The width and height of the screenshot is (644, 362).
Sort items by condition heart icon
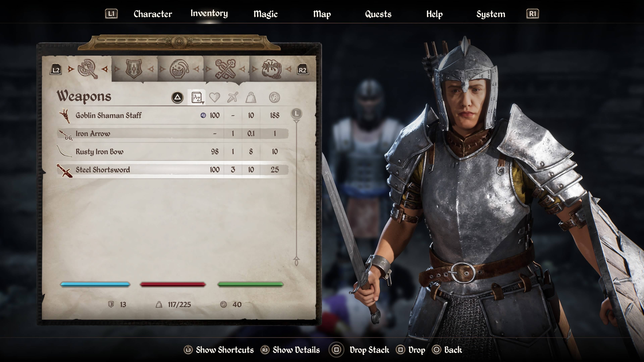pos(214,97)
